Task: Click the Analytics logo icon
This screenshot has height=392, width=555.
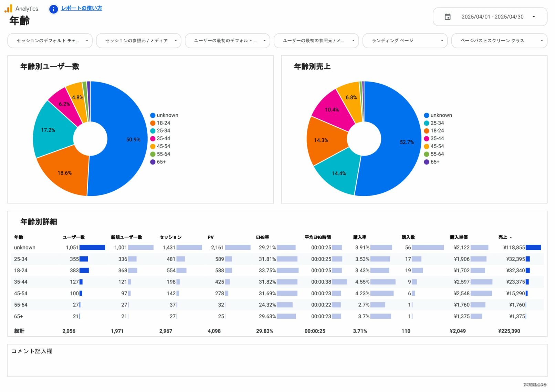Action: 9,9
